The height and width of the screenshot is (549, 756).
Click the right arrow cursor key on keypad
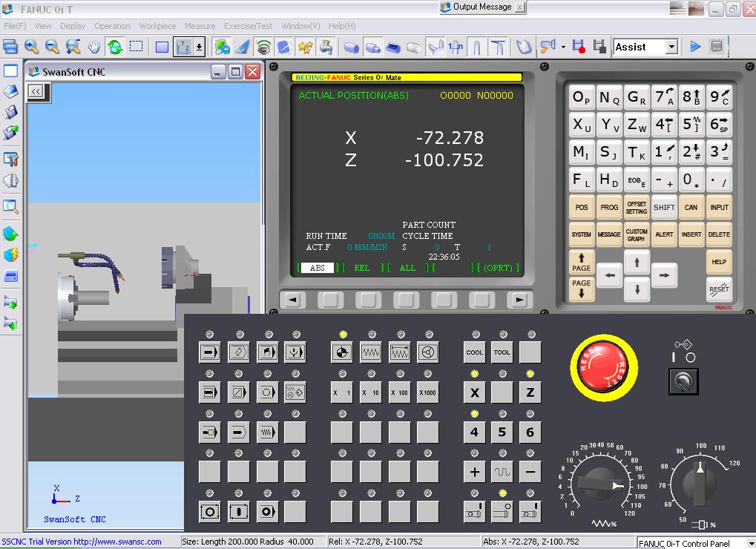tap(664, 275)
